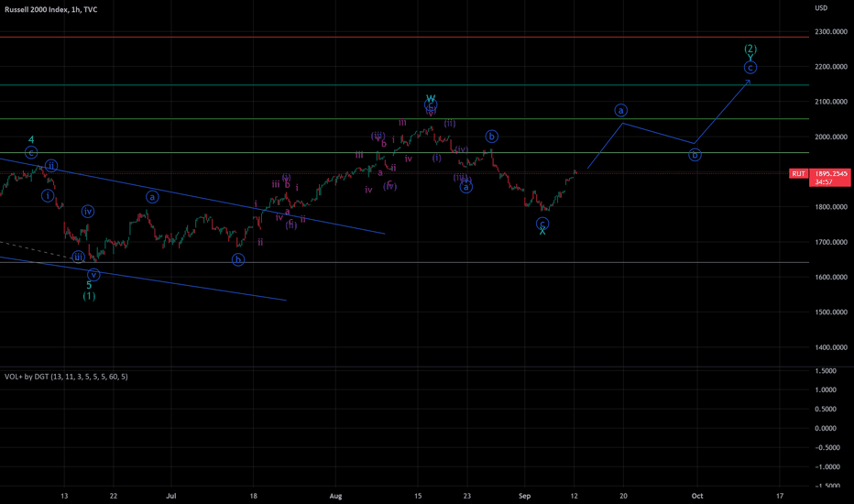Click the 1700.0000 price axis label
Image resolution: width=854 pixels, height=504 pixels.
click(x=830, y=242)
